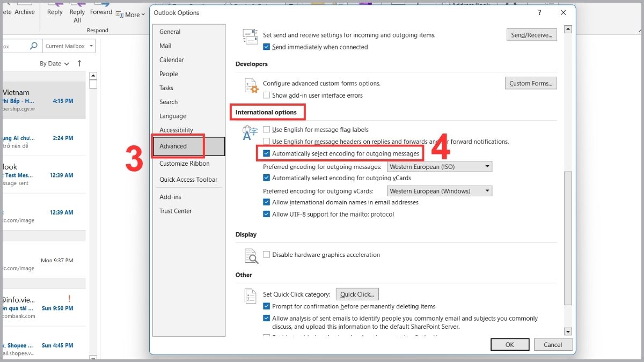Open Quick Access Toolbar settings
This screenshot has width=644, height=362.
[188, 180]
